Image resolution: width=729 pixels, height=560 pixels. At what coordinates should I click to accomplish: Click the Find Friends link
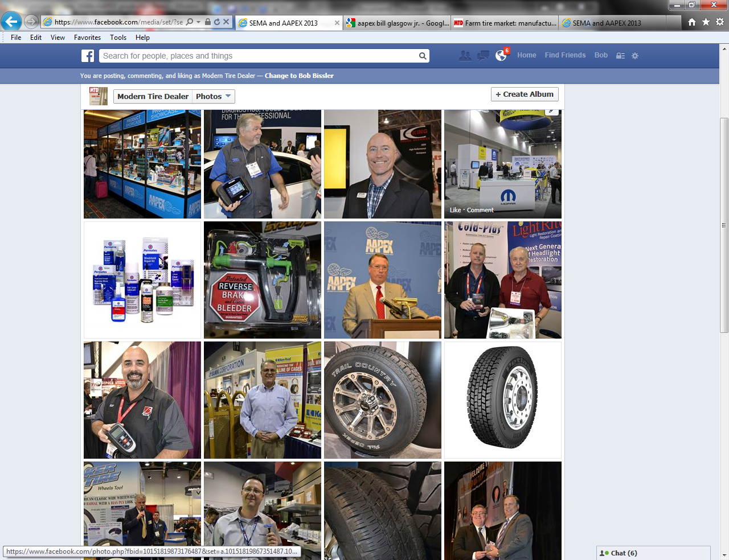tap(565, 55)
